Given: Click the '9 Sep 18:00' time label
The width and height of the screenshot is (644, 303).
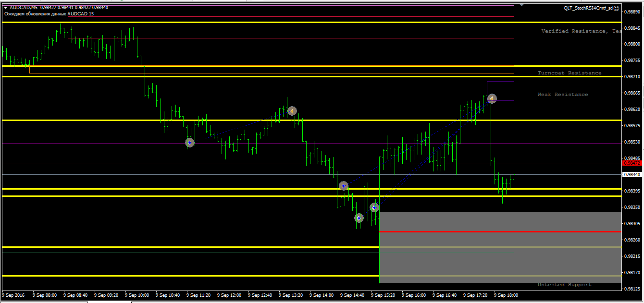Looking at the screenshot, I should point(506,295).
